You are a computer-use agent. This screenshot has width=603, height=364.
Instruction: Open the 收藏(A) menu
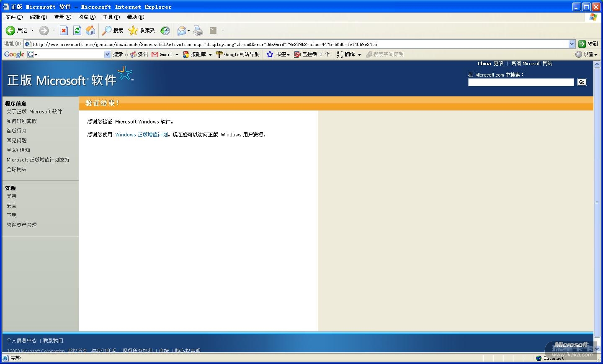[87, 17]
